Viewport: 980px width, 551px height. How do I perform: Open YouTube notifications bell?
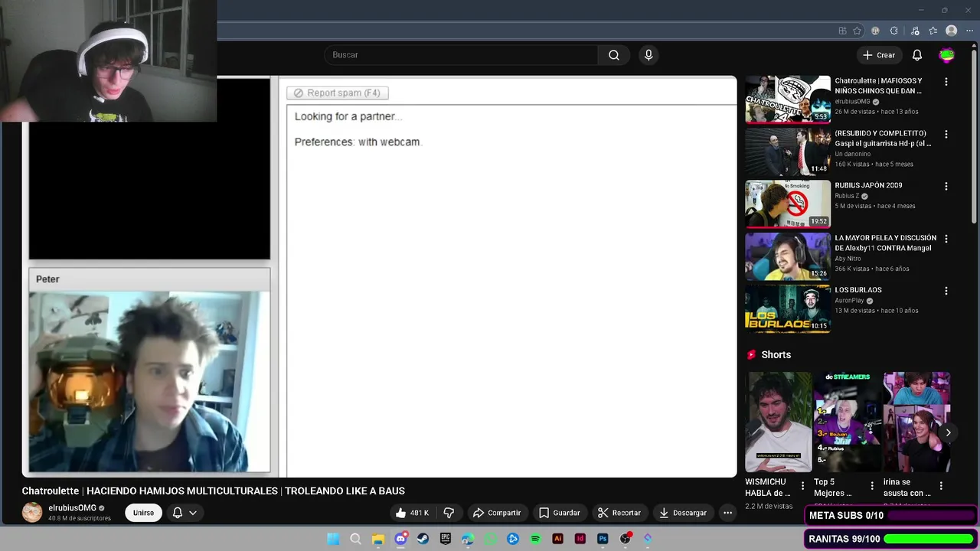[x=917, y=55]
